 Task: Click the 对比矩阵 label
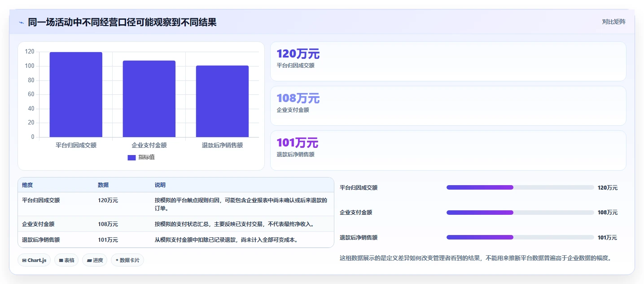point(614,22)
